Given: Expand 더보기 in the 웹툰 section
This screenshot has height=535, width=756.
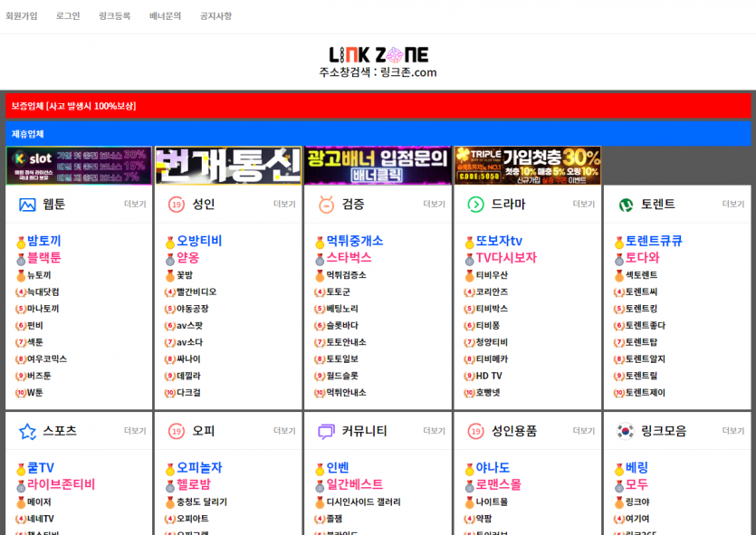Looking at the screenshot, I should 135,205.
